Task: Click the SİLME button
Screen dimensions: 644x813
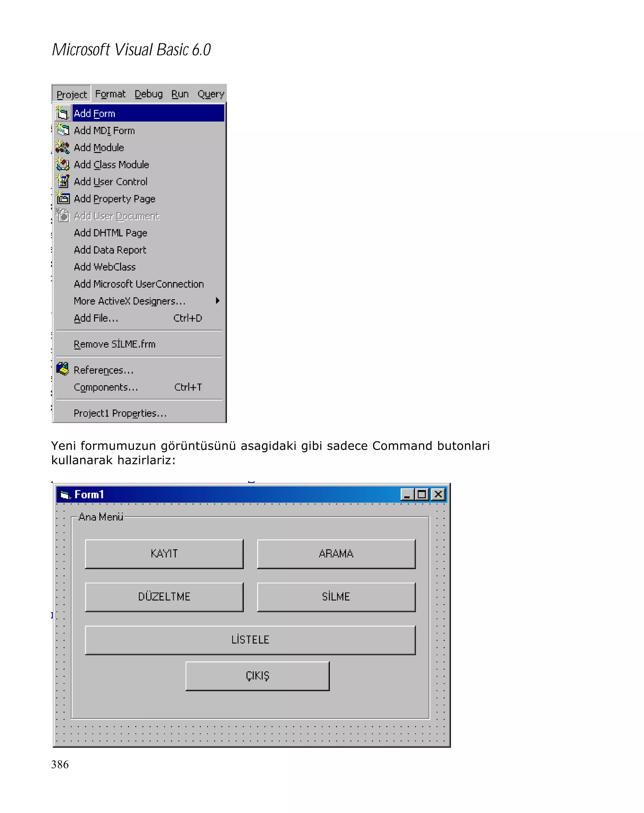Action: point(336,597)
